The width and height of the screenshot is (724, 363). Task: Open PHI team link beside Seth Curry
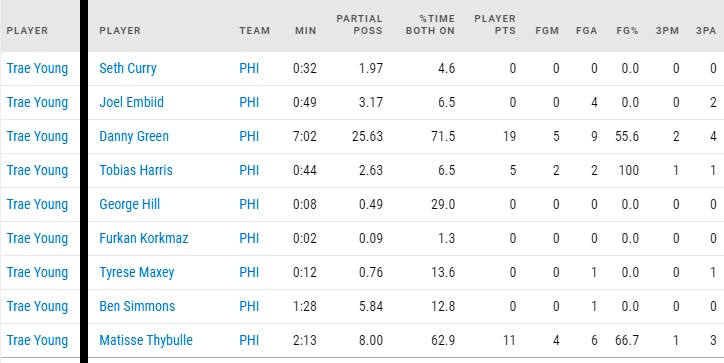(x=249, y=68)
